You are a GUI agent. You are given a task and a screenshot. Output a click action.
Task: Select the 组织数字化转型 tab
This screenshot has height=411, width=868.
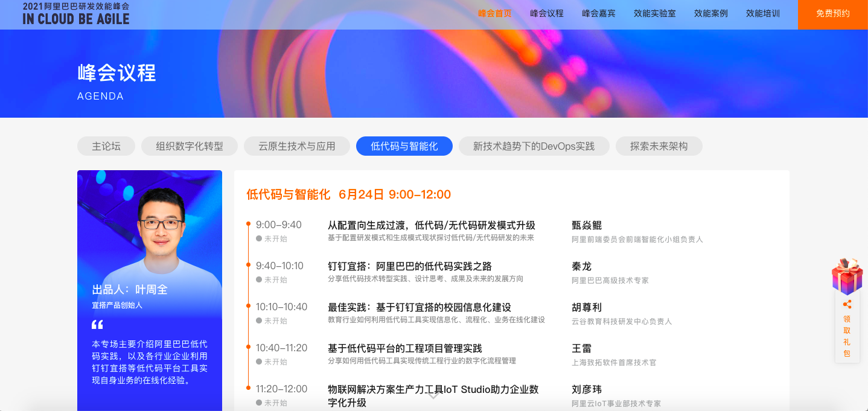[x=190, y=146]
